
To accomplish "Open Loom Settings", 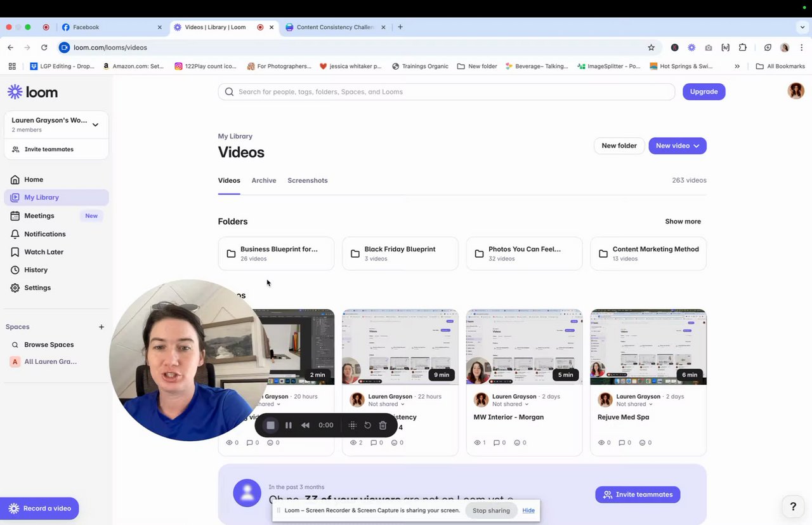I will [x=37, y=288].
